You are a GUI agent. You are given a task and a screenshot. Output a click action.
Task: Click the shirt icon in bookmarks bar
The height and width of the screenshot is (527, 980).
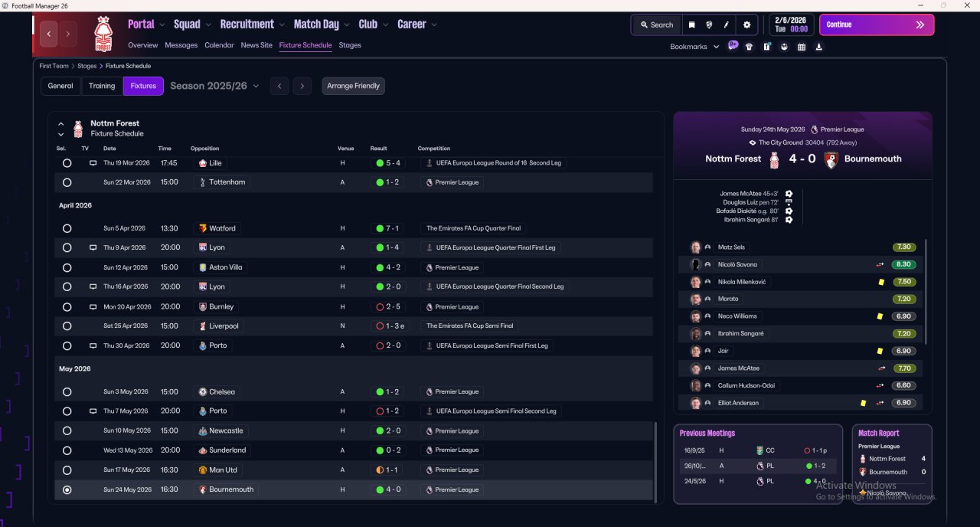749,47
